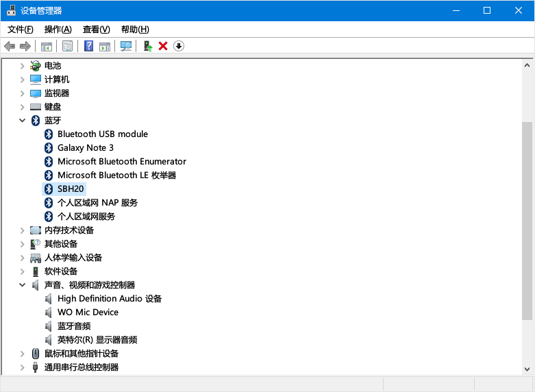Click the mouse icon beside 鼠标和其他指针设备
The image size is (535, 392).
point(36,354)
